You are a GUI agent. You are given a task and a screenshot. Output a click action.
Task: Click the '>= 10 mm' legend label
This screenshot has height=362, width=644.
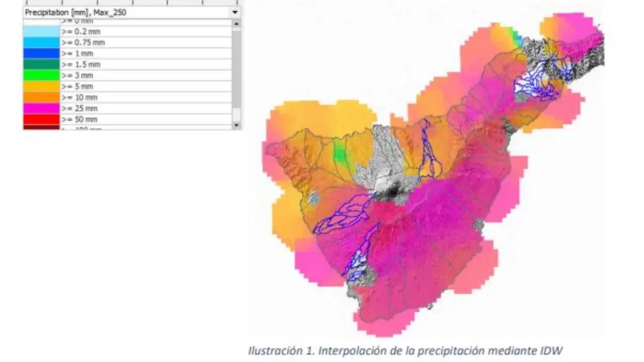coord(79,97)
